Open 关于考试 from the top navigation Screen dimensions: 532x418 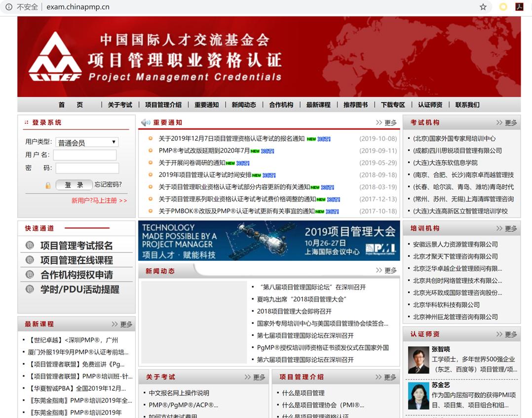tap(120, 105)
